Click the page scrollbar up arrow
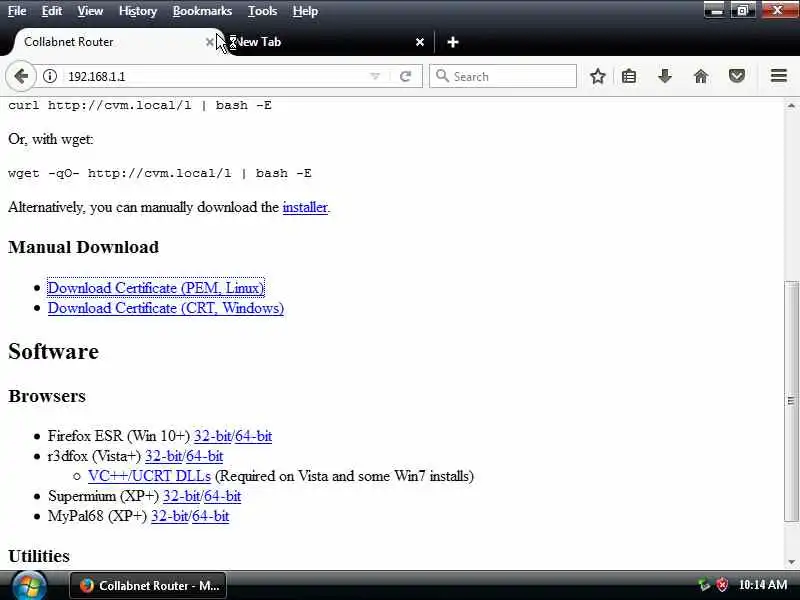The height and width of the screenshot is (600, 800). click(x=791, y=105)
